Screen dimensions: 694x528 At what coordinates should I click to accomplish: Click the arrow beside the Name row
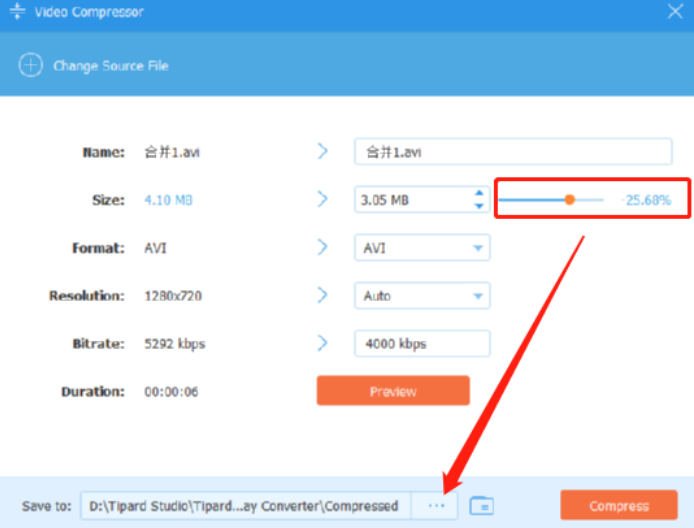click(322, 152)
